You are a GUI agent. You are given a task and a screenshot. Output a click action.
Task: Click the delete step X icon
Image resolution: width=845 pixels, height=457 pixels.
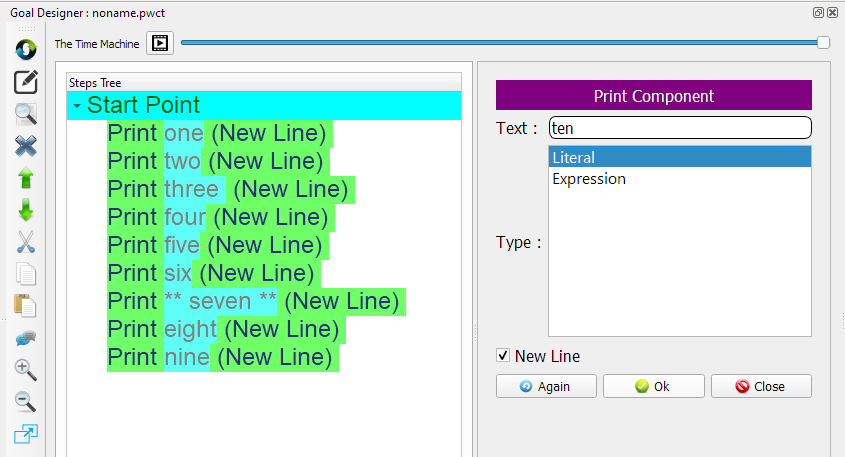[26, 146]
